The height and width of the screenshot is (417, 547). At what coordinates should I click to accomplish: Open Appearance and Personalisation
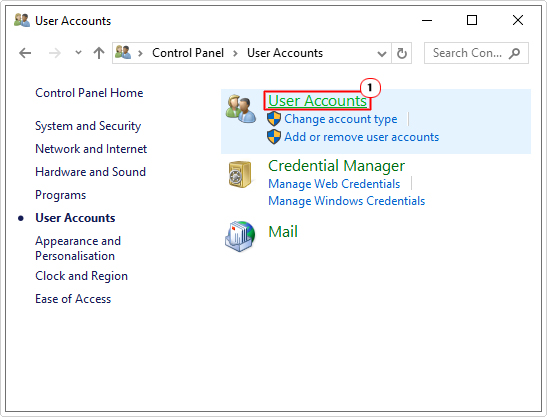pos(78,248)
